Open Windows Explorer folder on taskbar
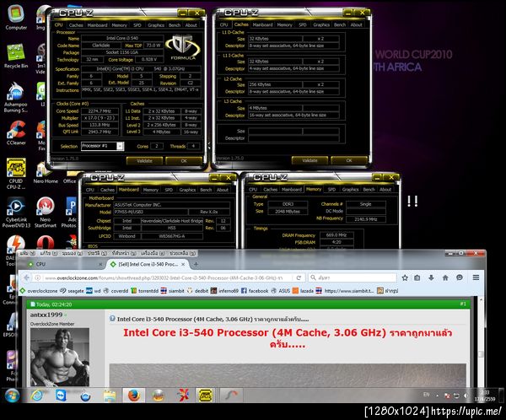This screenshot has width=506, height=420. (x=110, y=396)
